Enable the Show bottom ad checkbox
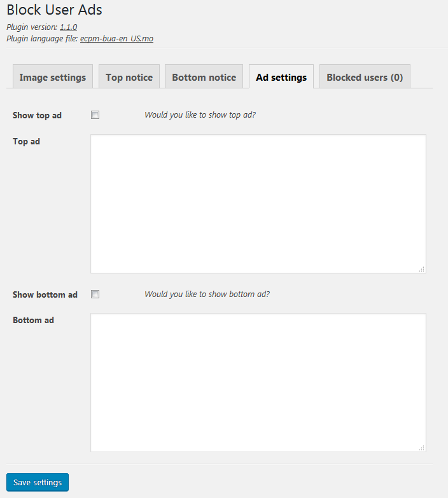The height and width of the screenshot is (498, 448). (x=95, y=294)
